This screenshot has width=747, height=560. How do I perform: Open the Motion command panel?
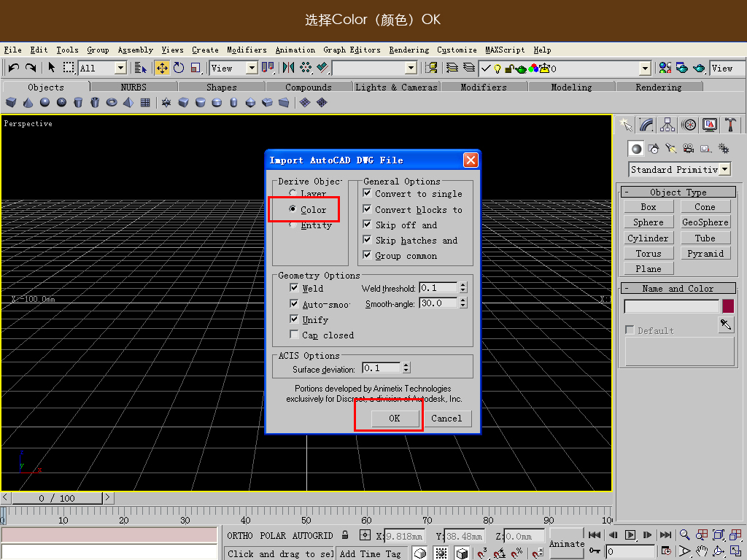[689, 125]
